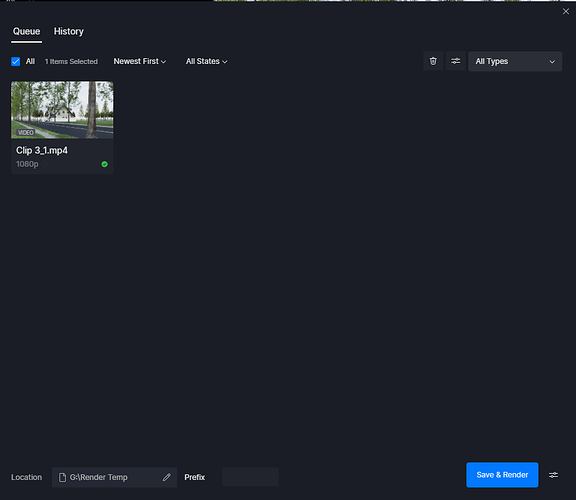Screen dimensions: 576x500
Task: Open the All States filter dropdown
Action: (206, 61)
